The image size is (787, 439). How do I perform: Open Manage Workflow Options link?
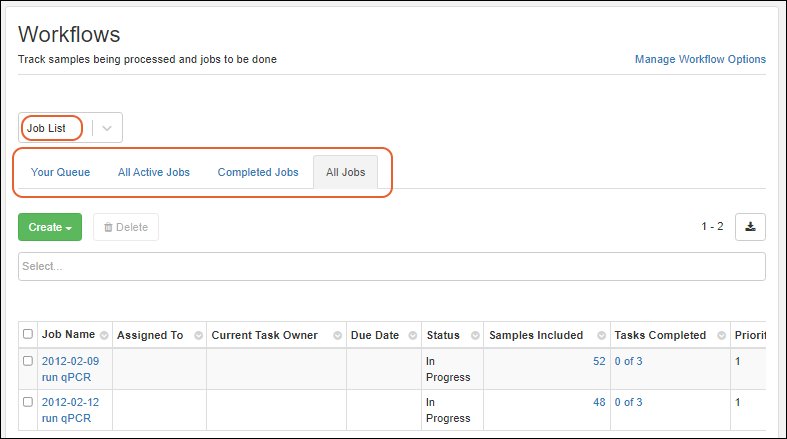[700, 59]
